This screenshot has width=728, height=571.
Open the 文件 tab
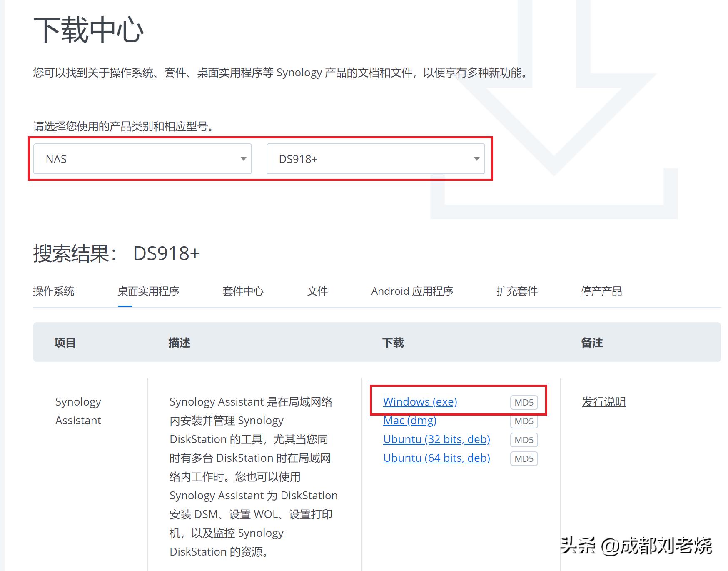(x=317, y=291)
